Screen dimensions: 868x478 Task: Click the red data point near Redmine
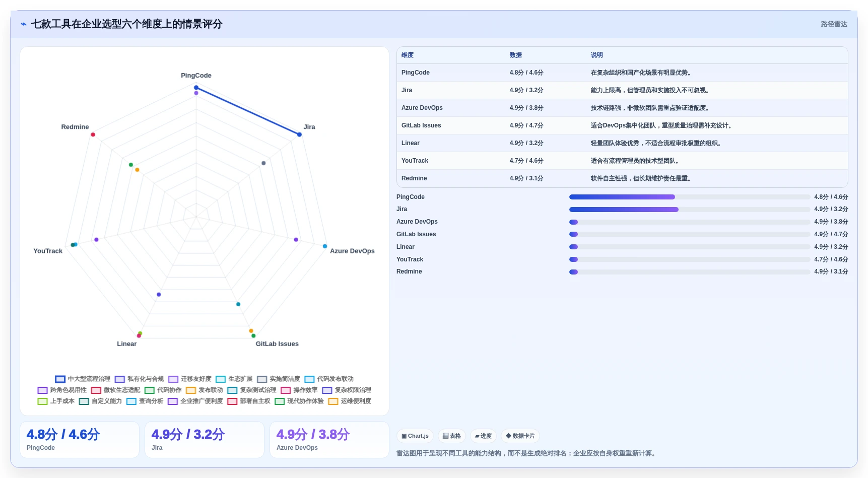(x=93, y=134)
